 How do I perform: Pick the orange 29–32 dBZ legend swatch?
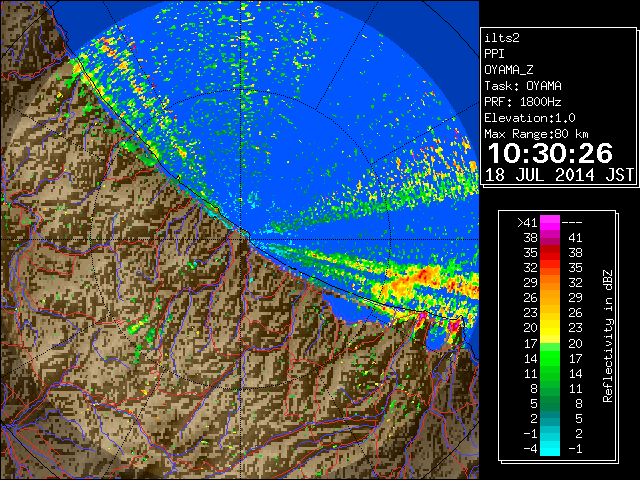tap(550, 283)
